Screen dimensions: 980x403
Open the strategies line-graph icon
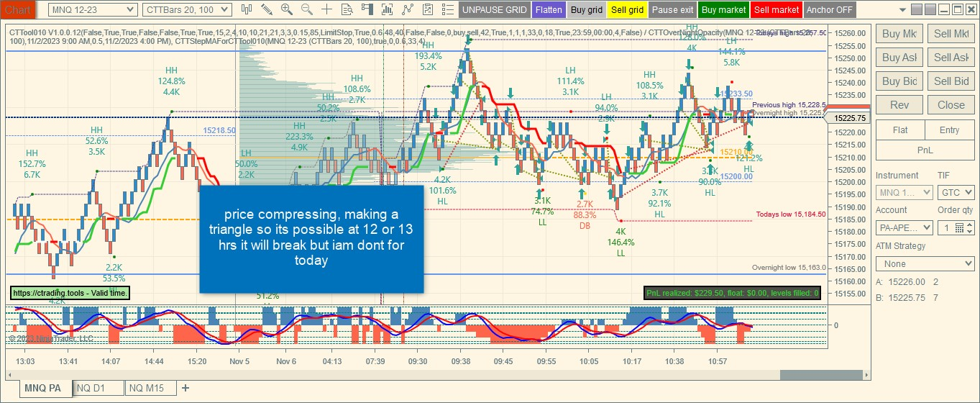408,9
